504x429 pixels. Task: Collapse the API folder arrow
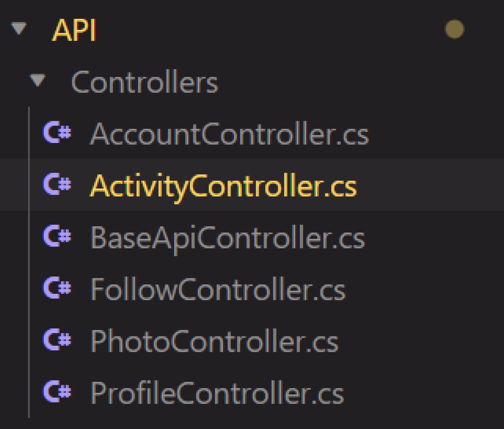19,28
